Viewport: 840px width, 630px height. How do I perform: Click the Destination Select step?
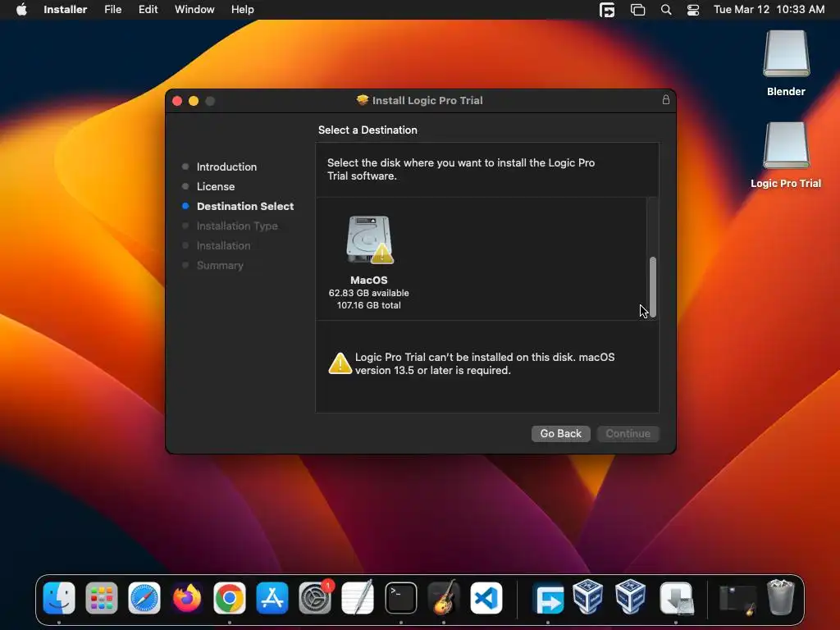(x=244, y=206)
